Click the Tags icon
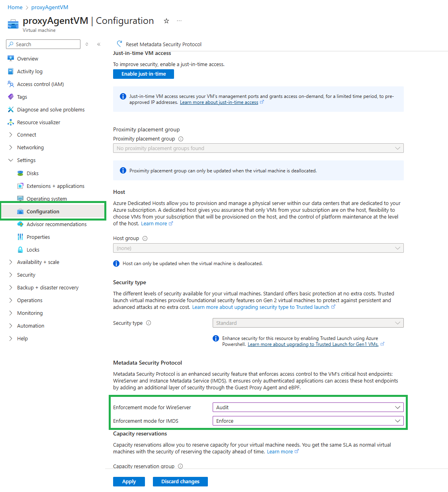 pos(10,97)
